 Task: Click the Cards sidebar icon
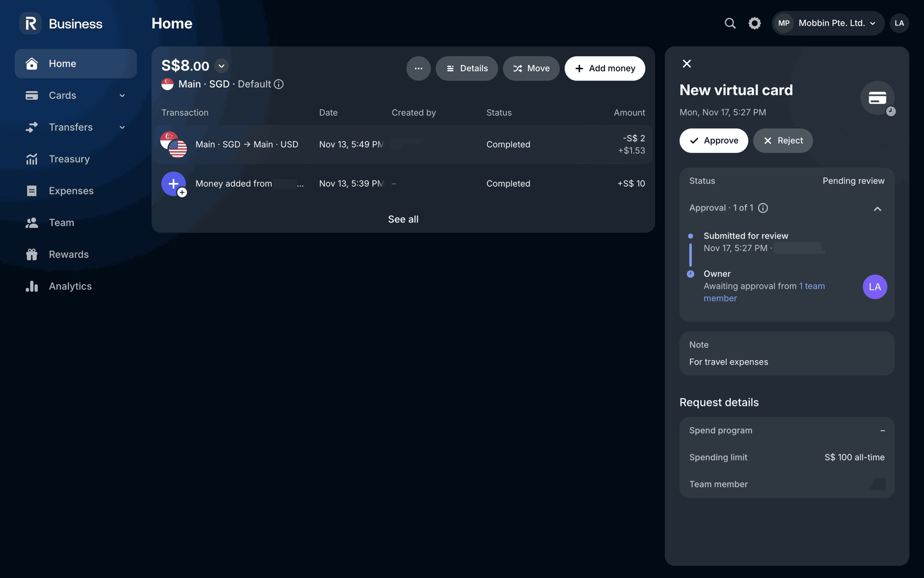click(x=32, y=95)
